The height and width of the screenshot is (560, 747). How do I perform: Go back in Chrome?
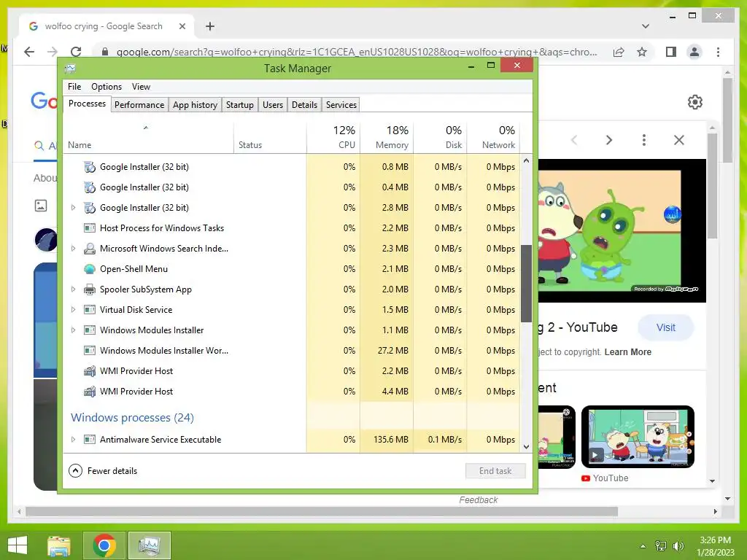pyautogui.click(x=29, y=52)
